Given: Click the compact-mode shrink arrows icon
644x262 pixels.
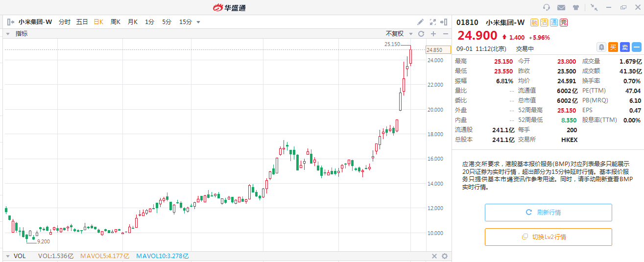Looking at the screenshot, I should (x=594, y=7).
